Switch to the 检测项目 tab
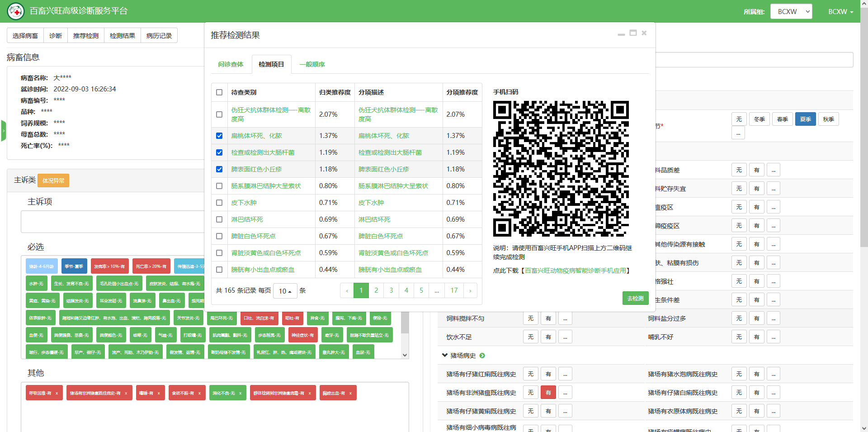Screen dimensions: 868x432 pyautogui.click(x=271, y=64)
